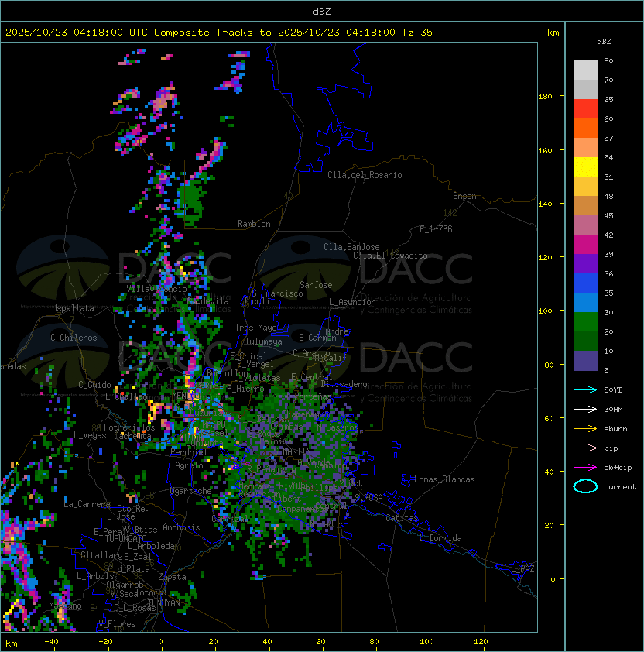Click the 'Clla.del_Rosario' map label

365,175
